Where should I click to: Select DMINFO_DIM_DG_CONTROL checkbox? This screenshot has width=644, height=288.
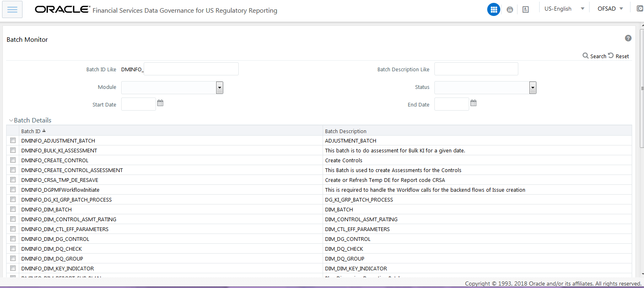click(13, 239)
